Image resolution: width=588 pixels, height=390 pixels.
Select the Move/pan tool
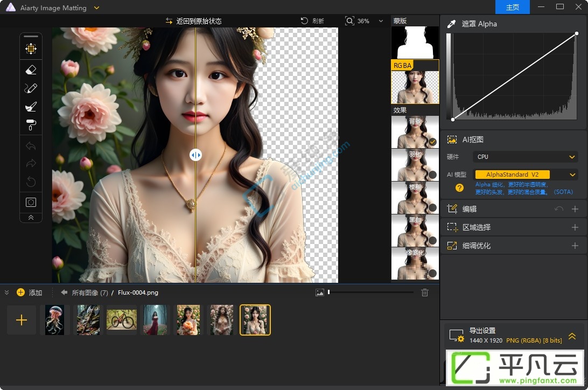tap(31, 48)
